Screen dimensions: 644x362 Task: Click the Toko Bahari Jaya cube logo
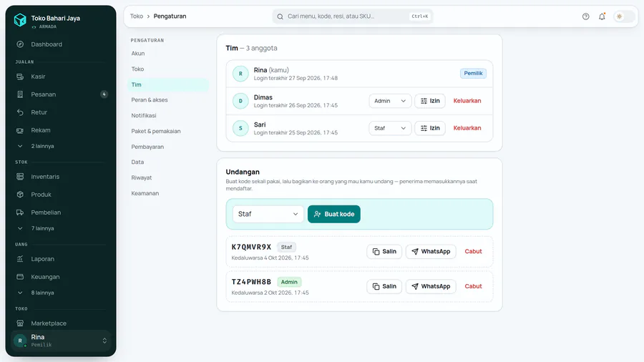[x=20, y=20]
